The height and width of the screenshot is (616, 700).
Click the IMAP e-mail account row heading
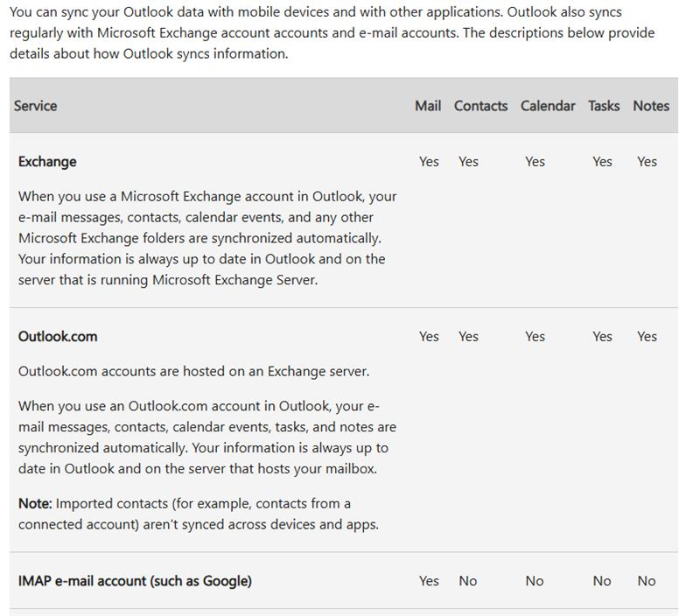[135, 581]
